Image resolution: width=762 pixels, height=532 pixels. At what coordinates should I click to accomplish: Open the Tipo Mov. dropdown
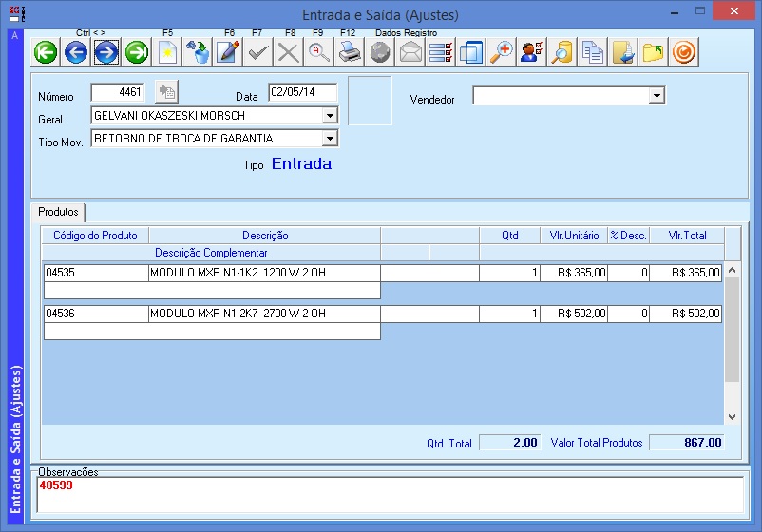(330, 139)
